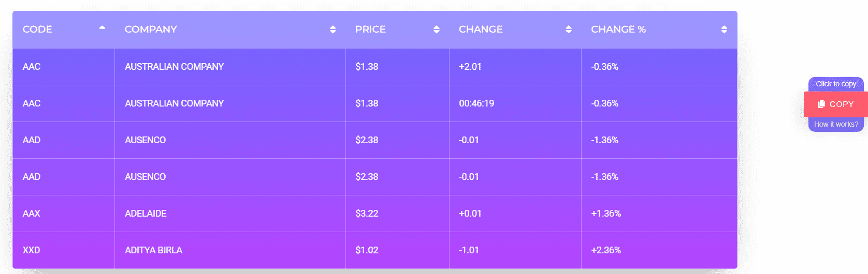868x274 pixels.
Task: Click the CODE column header text
Action: 37,29
